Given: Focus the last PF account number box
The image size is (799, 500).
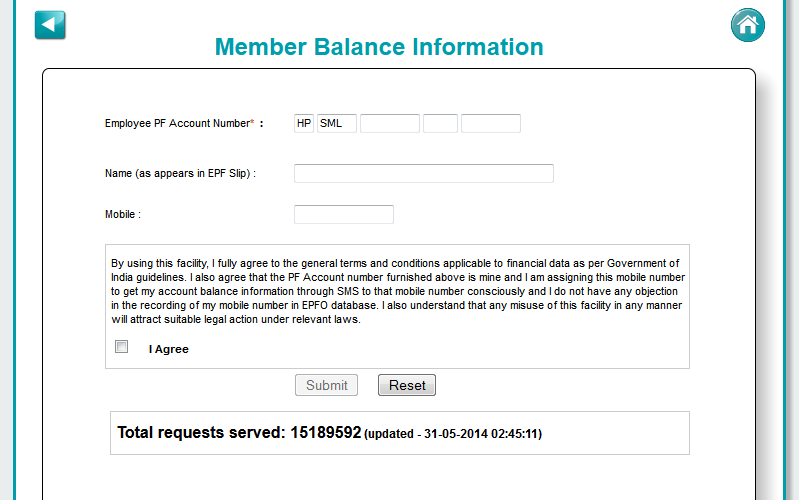Looking at the screenshot, I should 491,124.
